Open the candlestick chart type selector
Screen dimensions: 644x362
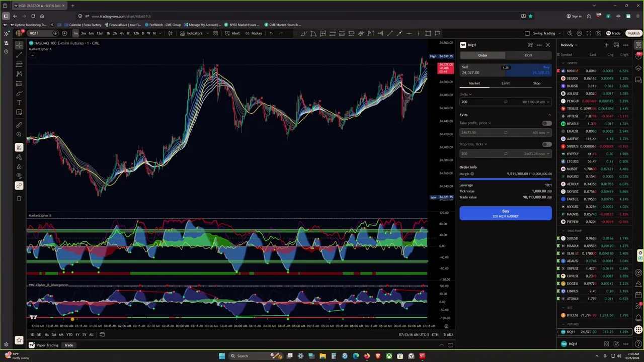pos(170,33)
